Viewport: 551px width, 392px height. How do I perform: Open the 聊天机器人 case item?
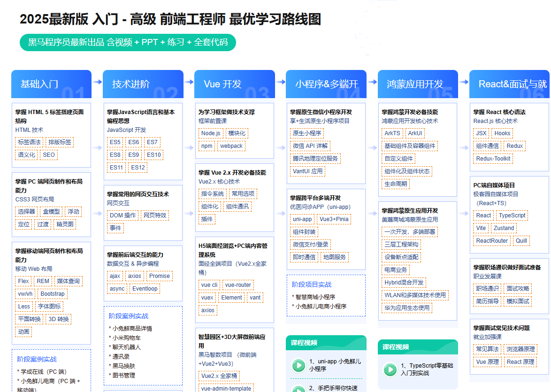(x=126, y=347)
